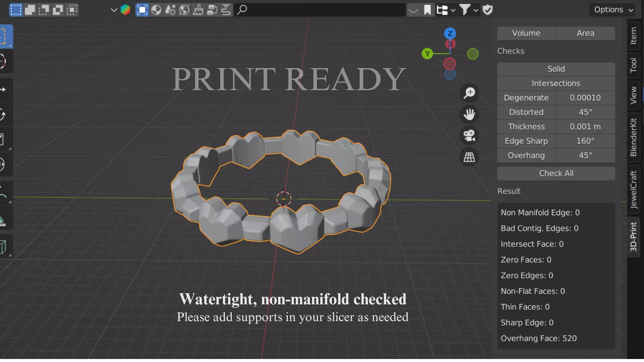Enable extend selection mode icon
Viewport: 644px width, 362px height.
pyautogui.click(x=30, y=10)
